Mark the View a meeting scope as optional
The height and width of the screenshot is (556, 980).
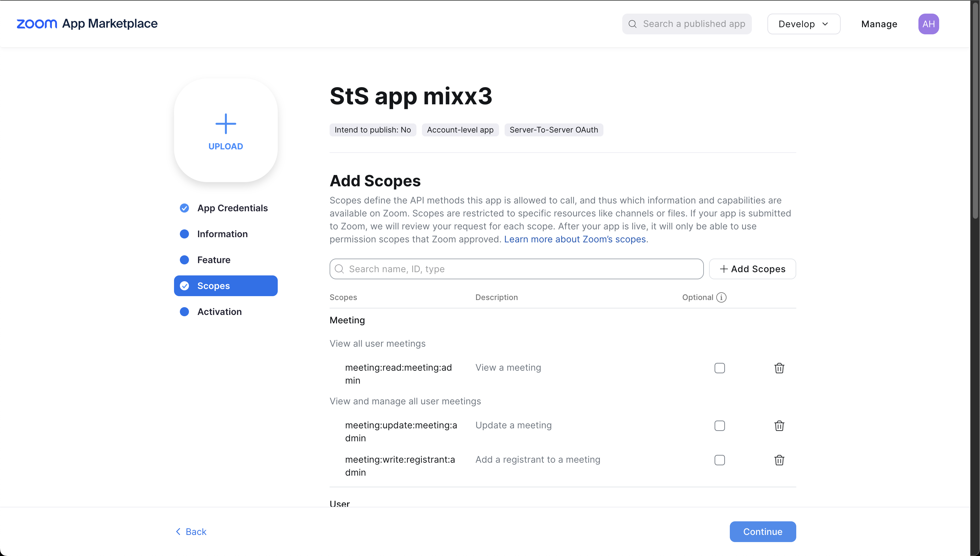(x=719, y=368)
